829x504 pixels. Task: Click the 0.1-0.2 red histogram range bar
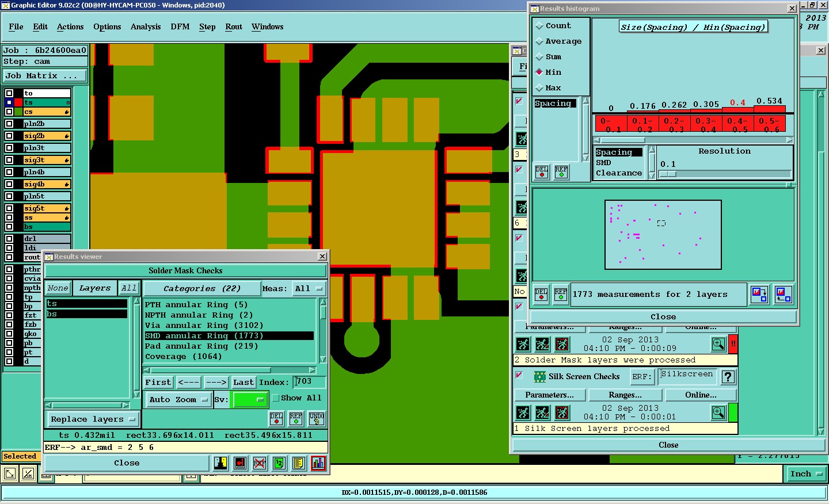(642, 125)
